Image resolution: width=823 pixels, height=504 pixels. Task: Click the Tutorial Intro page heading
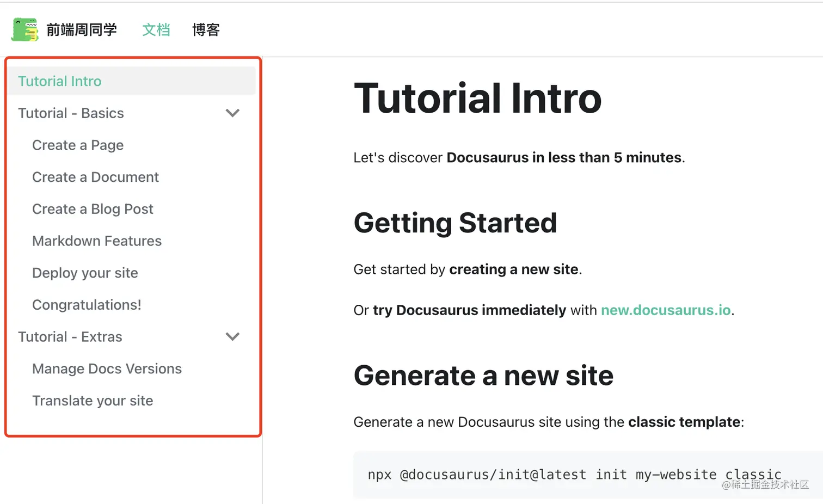point(478,99)
